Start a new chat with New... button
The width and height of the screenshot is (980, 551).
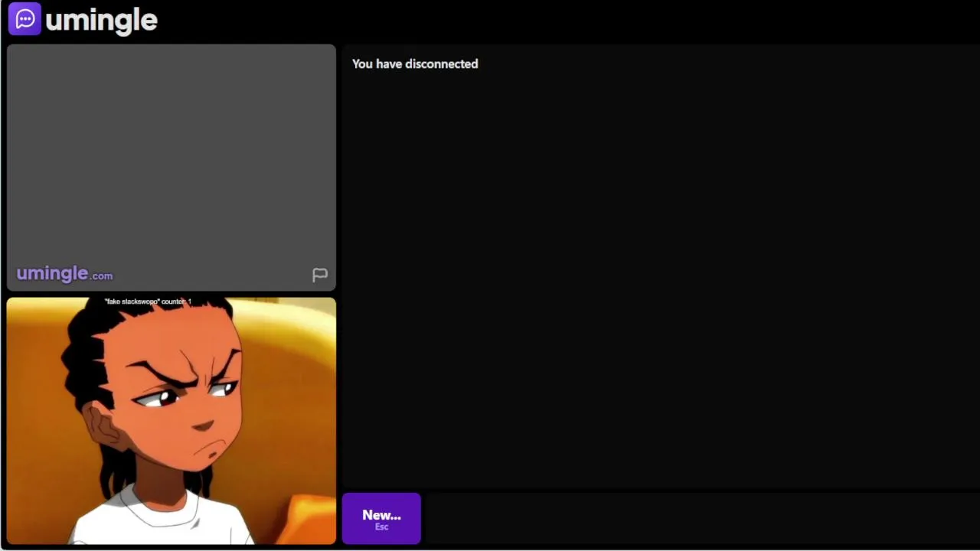[381, 519]
